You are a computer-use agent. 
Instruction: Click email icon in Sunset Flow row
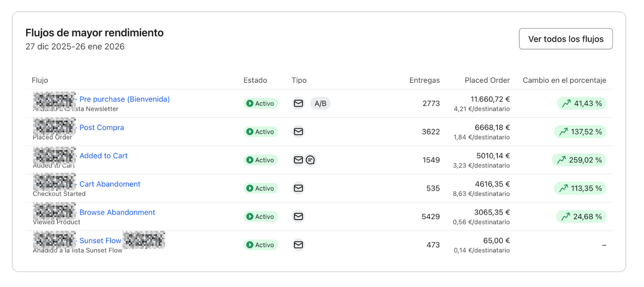pos(298,245)
